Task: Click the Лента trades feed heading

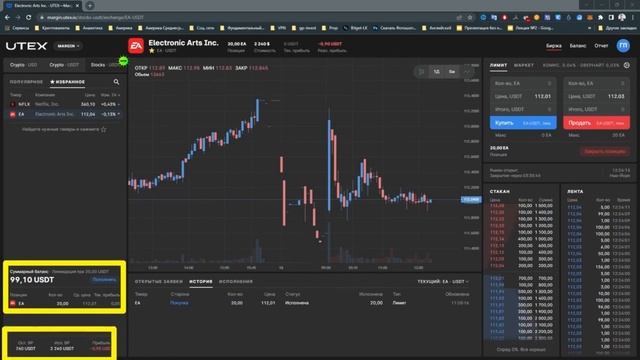Action: coord(575,191)
